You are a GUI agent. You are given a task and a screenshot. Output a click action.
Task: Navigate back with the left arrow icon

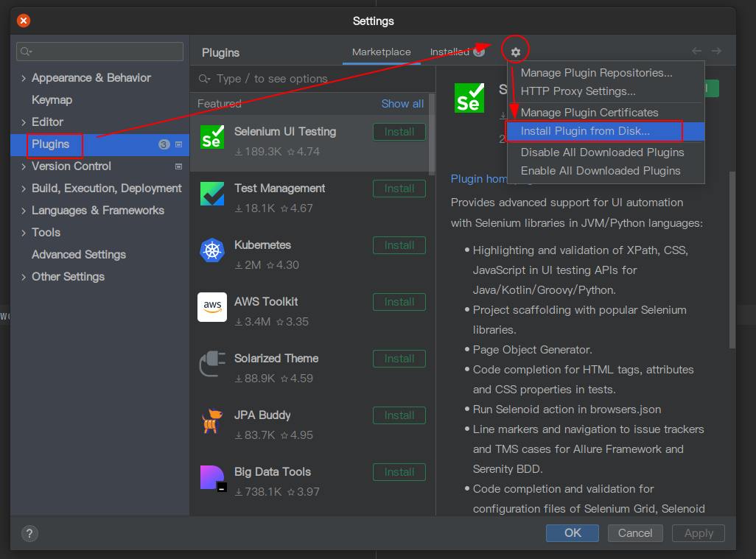(697, 51)
